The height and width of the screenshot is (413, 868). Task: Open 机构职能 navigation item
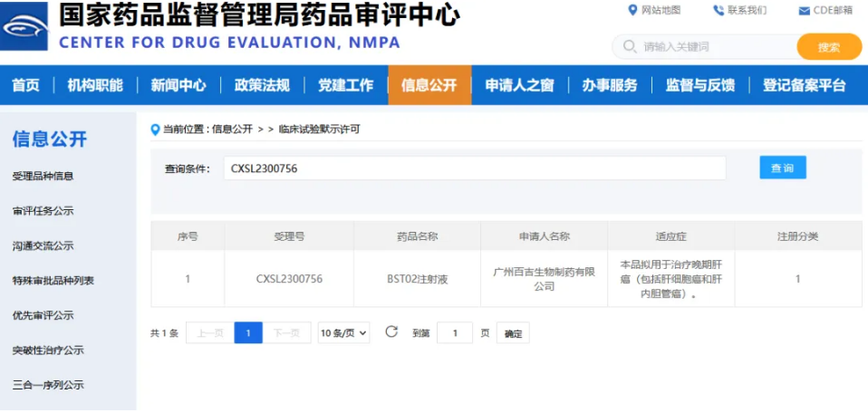point(95,85)
